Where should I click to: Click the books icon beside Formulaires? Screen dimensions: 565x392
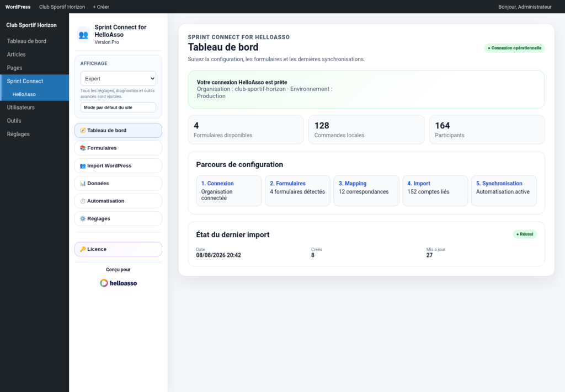83,148
